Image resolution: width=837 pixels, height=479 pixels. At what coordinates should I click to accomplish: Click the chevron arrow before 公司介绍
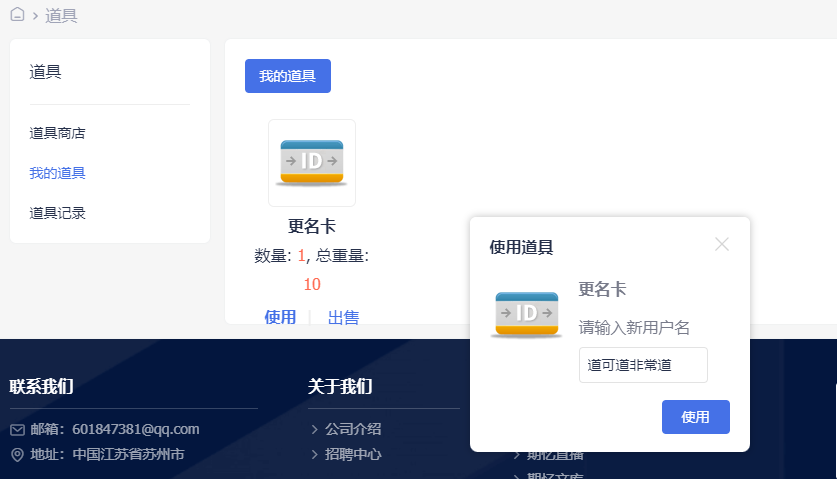coord(315,430)
